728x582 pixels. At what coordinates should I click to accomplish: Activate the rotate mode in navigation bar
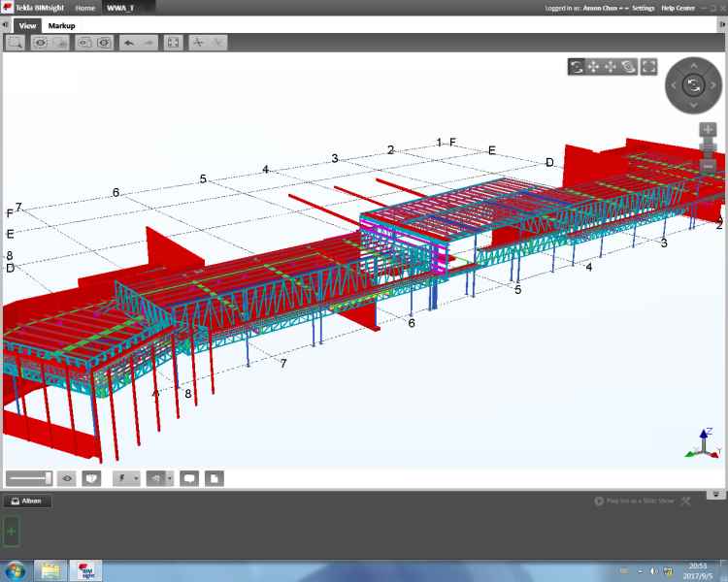[577, 67]
